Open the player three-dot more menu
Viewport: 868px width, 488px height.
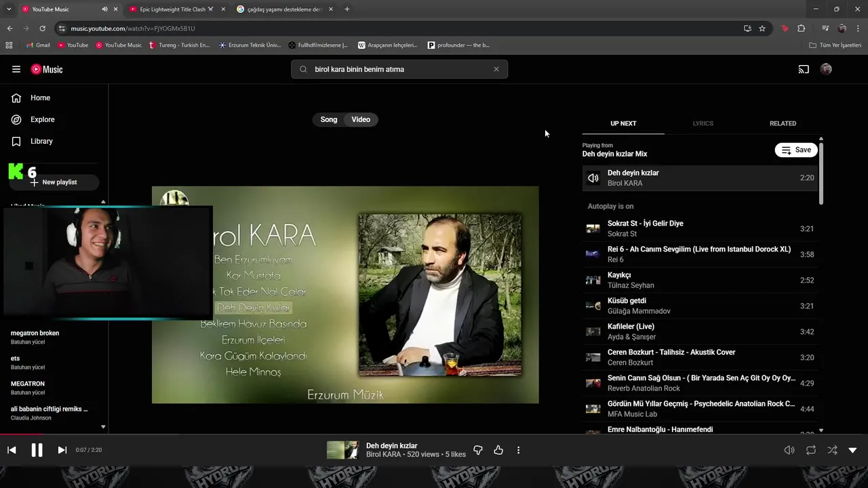tap(519, 450)
